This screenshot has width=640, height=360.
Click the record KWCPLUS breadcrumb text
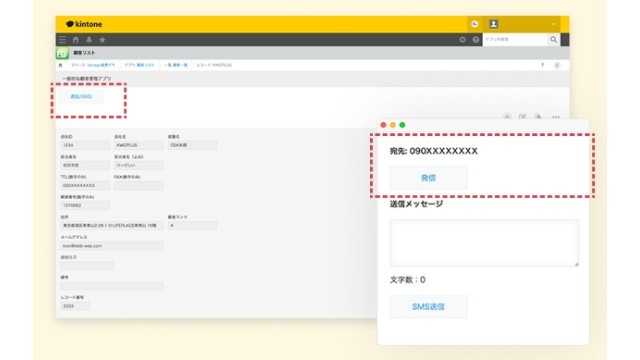coord(214,65)
